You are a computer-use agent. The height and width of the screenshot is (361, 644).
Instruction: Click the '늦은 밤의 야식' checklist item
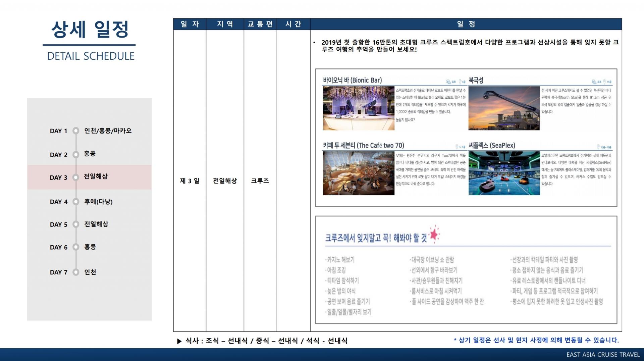[x=340, y=291]
